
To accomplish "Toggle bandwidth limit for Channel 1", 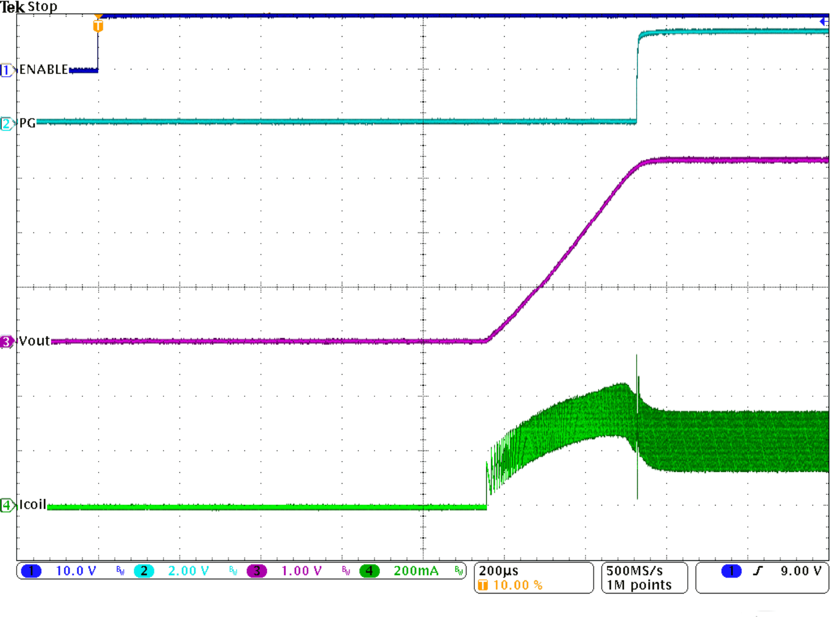I will click(x=119, y=572).
